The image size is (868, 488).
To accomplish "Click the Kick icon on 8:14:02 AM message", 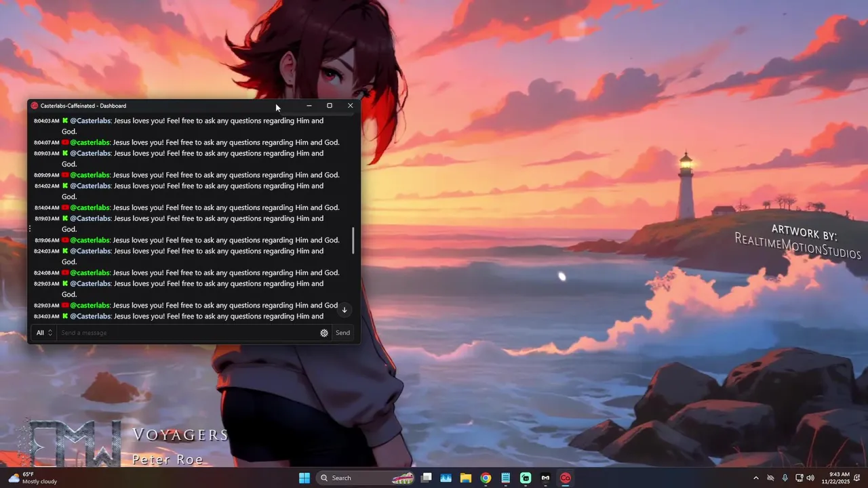I will point(65,186).
